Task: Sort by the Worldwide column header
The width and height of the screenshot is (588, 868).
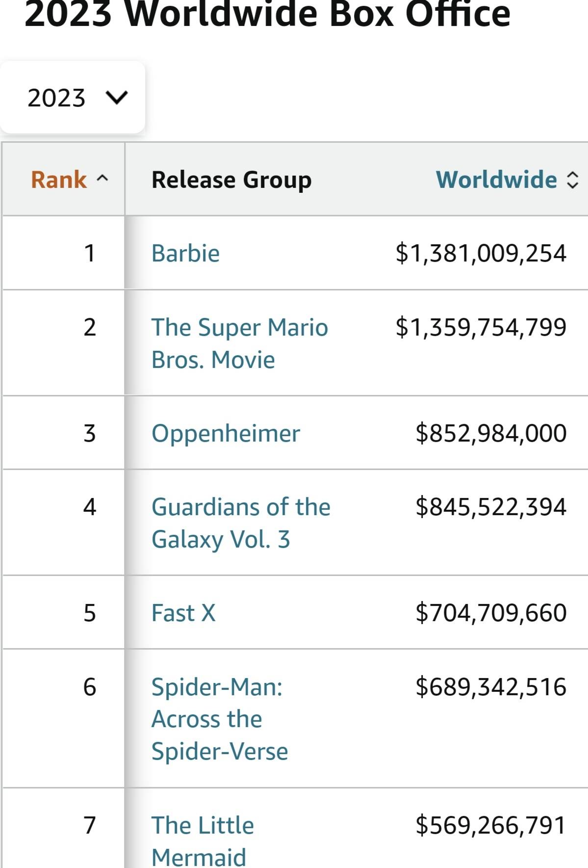Action: [496, 180]
